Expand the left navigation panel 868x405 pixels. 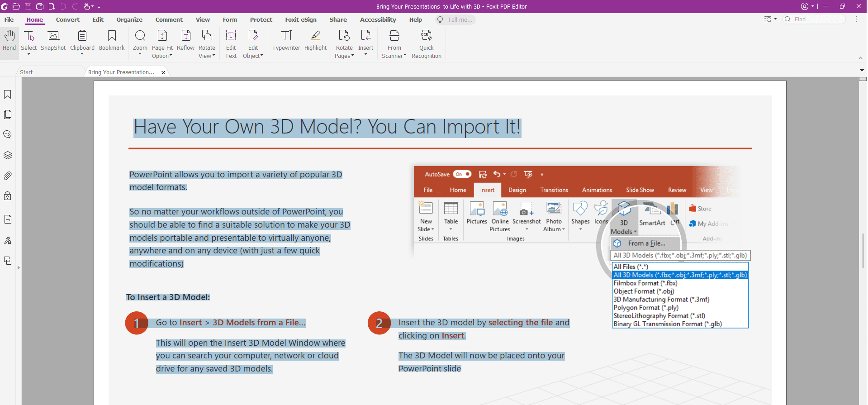19,268
